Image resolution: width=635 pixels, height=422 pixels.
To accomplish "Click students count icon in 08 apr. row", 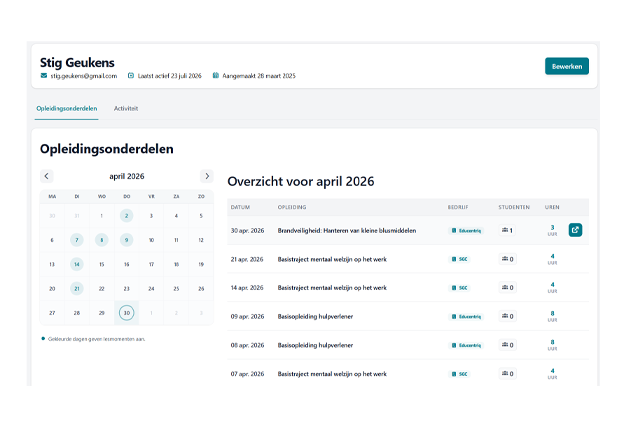I will point(505,345).
